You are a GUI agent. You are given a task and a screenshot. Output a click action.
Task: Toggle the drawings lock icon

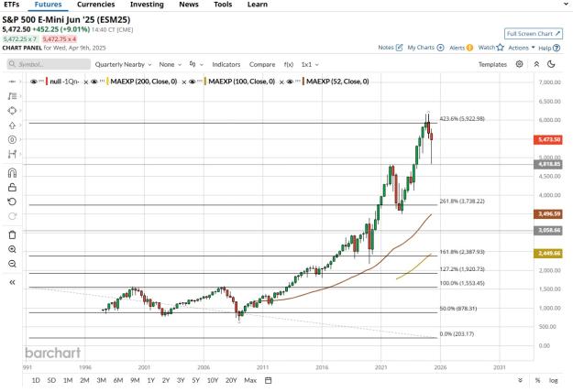coord(12,187)
